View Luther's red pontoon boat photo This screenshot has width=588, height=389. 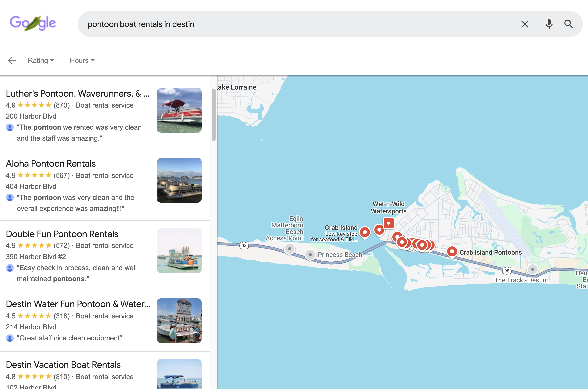[179, 110]
